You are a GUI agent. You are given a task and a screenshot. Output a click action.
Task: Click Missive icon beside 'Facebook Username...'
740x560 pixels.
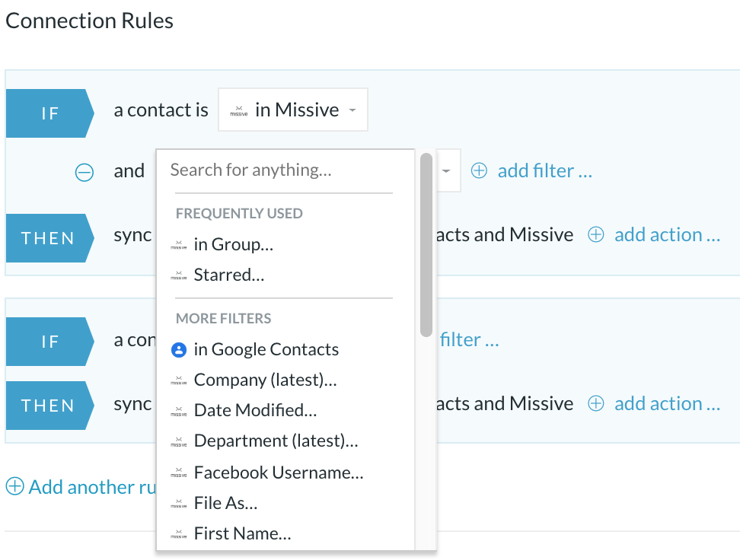(179, 473)
